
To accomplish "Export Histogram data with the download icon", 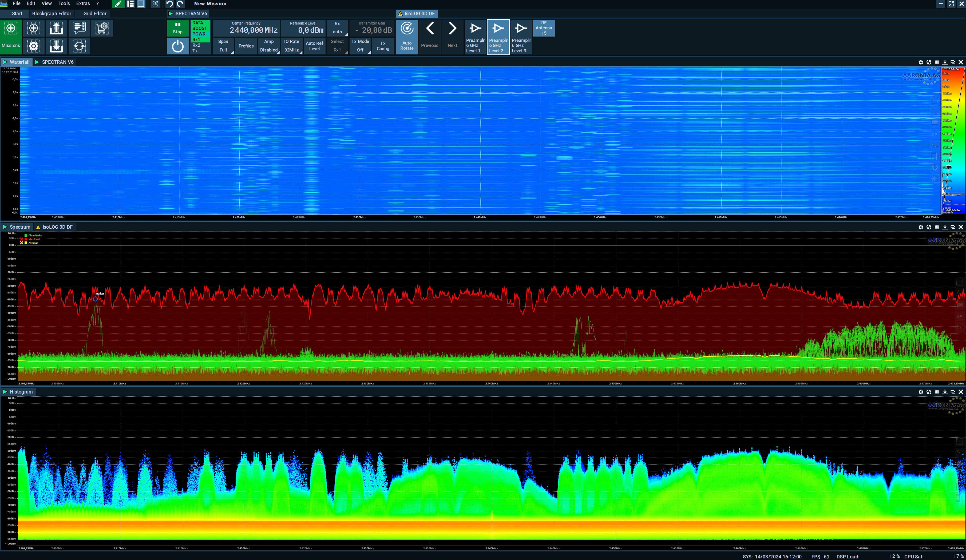I will pos(945,392).
